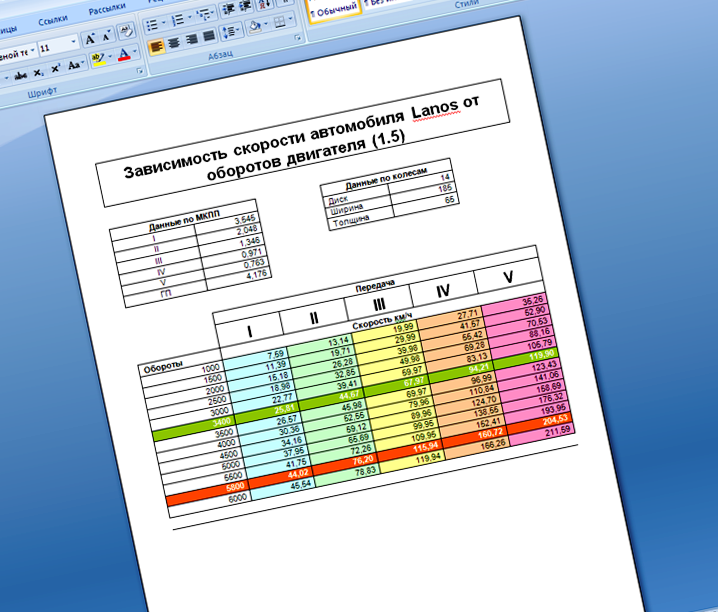The image size is (718, 612).
Task: Turn off left text alignment
Action: click(156, 47)
